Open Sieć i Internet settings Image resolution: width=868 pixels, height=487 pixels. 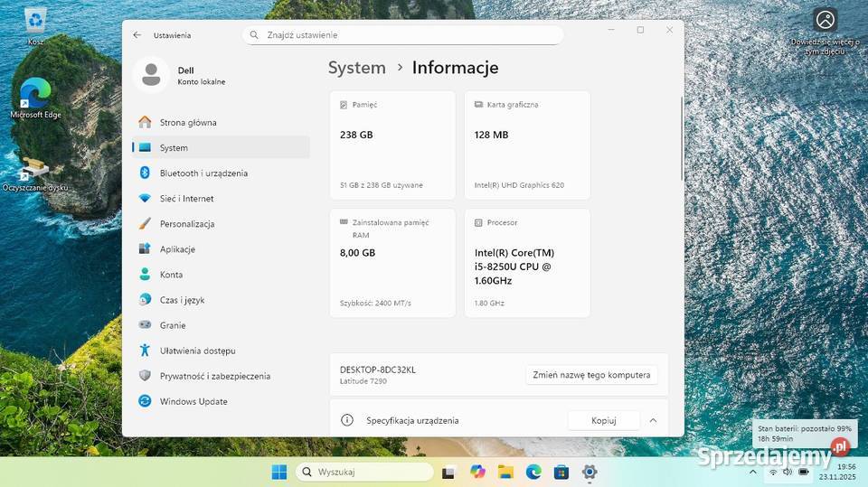(x=221, y=198)
